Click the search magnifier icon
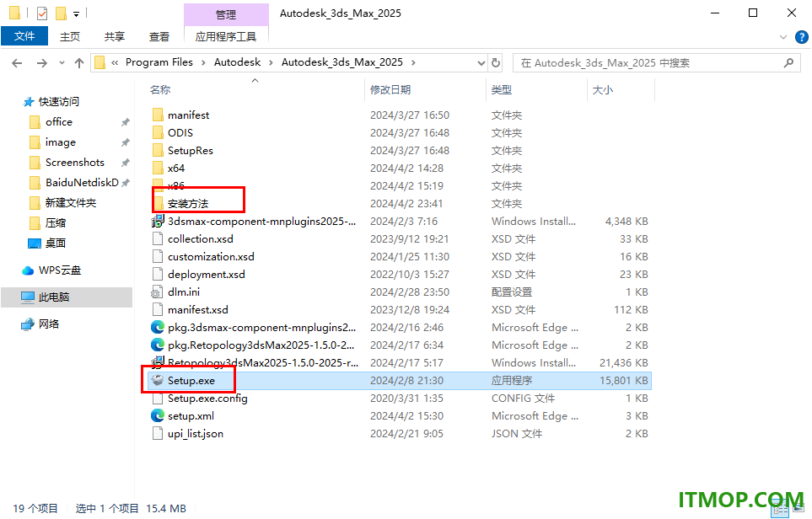 [788, 62]
